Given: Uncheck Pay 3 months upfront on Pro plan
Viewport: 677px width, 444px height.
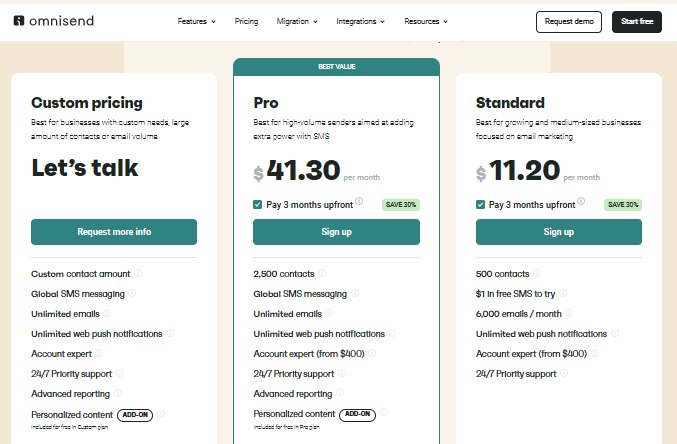Looking at the screenshot, I should [x=258, y=204].
